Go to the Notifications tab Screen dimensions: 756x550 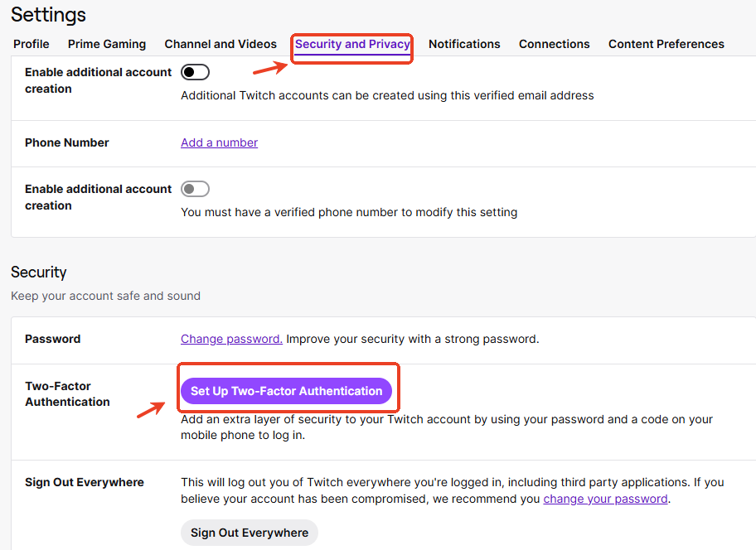coord(464,44)
